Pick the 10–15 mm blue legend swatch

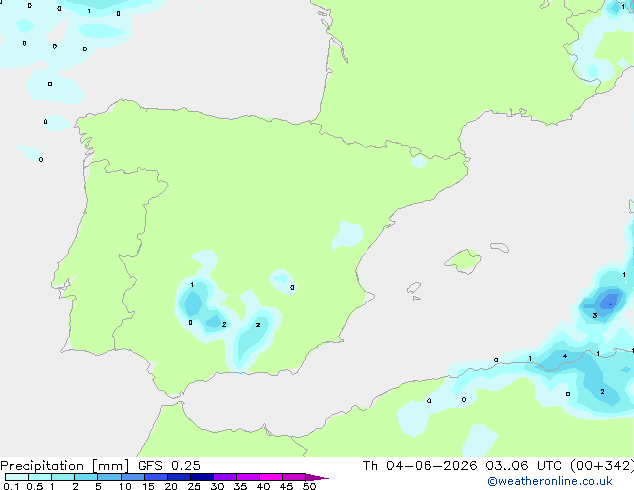pyautogui.click(x=133, y=477)
